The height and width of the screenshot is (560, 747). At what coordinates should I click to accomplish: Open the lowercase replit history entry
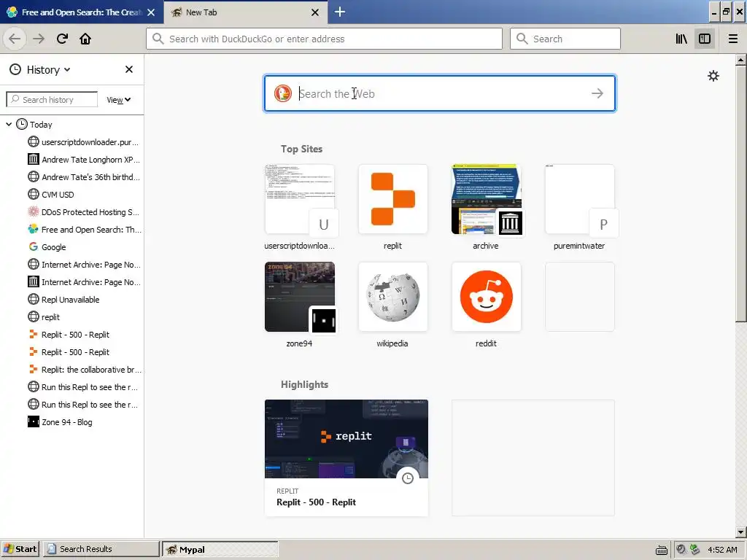[x=44, y=317]
